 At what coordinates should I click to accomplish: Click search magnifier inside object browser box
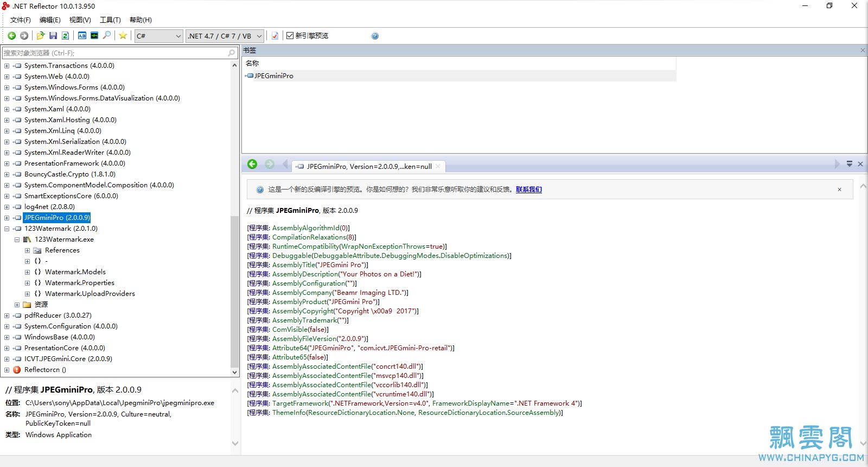[232, 53]
